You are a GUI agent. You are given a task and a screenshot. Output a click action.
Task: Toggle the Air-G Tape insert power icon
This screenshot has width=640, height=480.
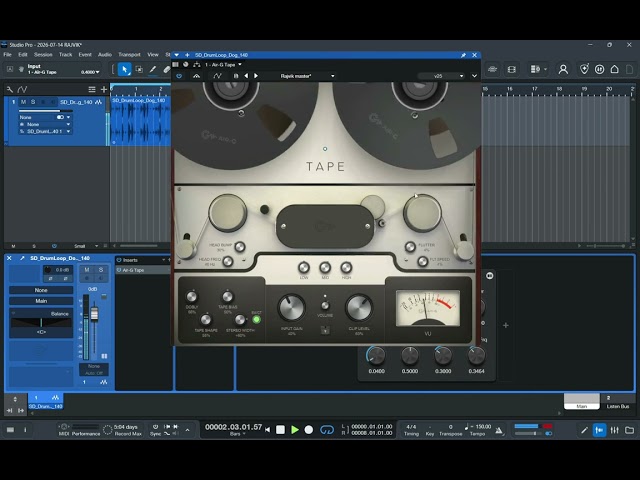click(119, 270)
